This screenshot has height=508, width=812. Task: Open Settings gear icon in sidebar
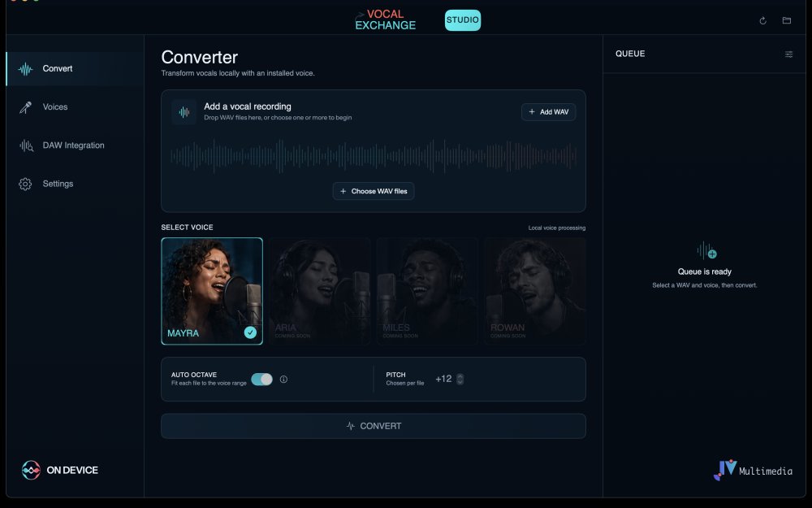[25, 184]
